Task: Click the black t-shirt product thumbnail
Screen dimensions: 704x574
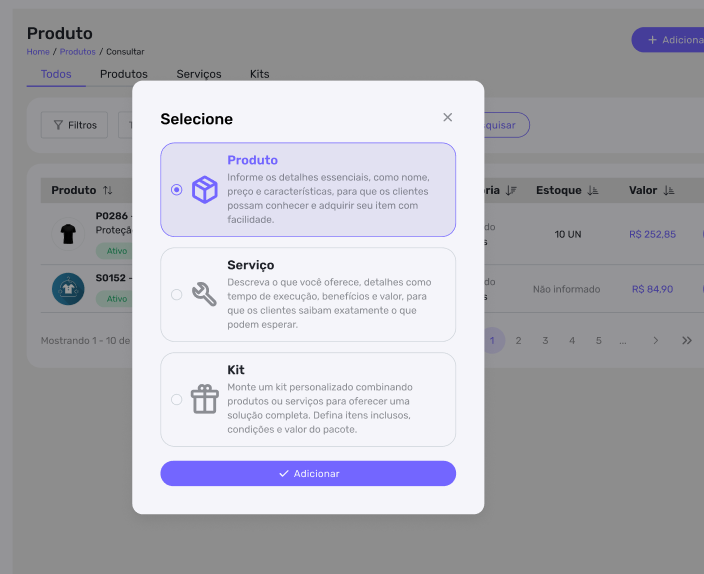Action: click(68, 234)
